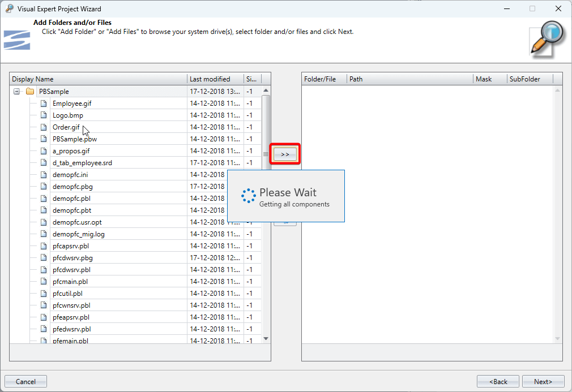Cancel the project wizard

[25, 382]
